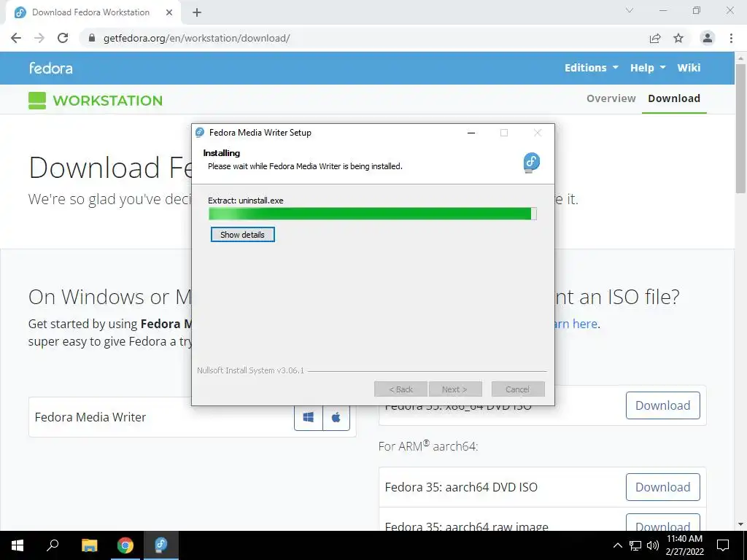Open the tab search chevron
This screenshot has width=747, height=560.
pyautogui.click(x=630, y=10)
